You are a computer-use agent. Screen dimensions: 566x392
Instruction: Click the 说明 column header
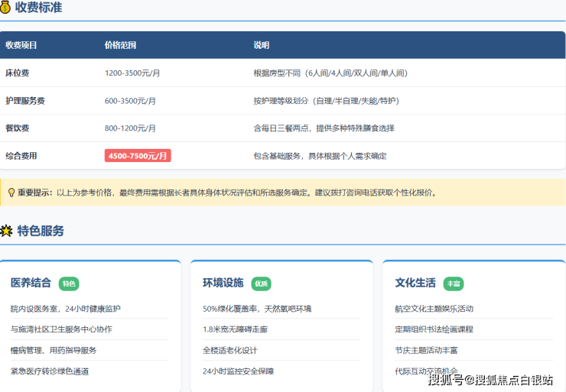coord(261,45)
